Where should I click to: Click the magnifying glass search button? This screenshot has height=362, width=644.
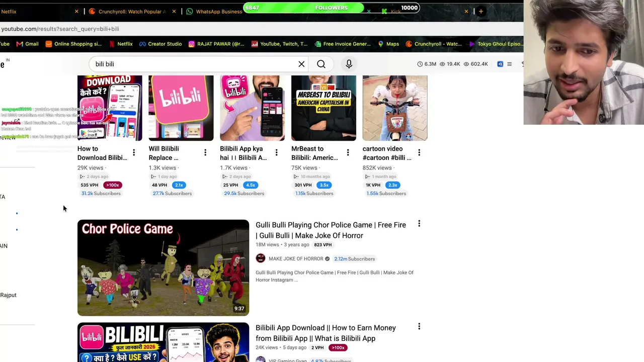[321, 64]
